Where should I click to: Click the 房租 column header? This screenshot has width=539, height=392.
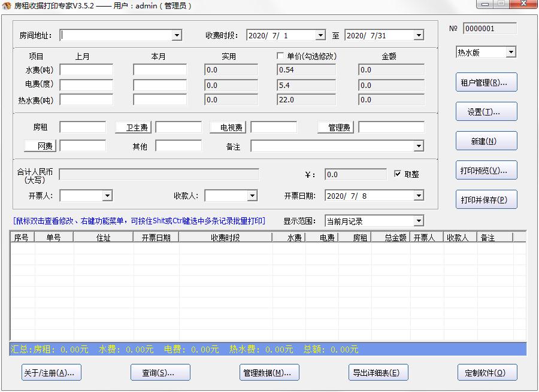pyautogui.click(x=355, y=238)
